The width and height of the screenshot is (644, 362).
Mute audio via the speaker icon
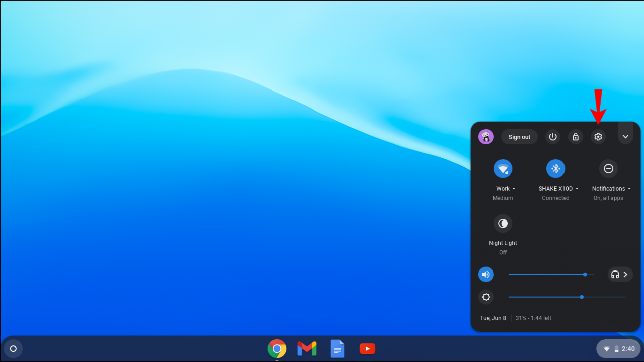coord(486,274)
